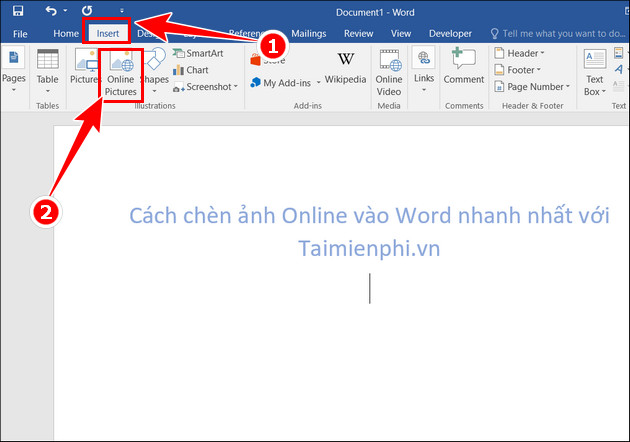
Task: Switch to the Home tab
Action: coord(66,34)
